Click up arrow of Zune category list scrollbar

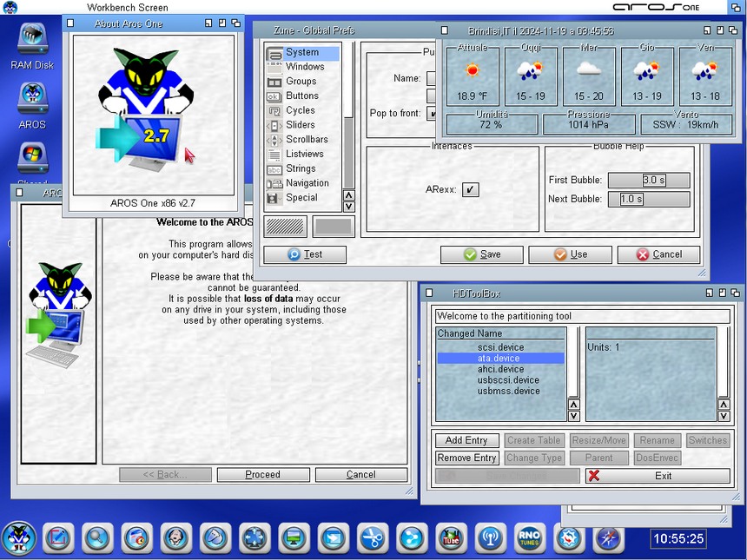(x=348, y=195)
